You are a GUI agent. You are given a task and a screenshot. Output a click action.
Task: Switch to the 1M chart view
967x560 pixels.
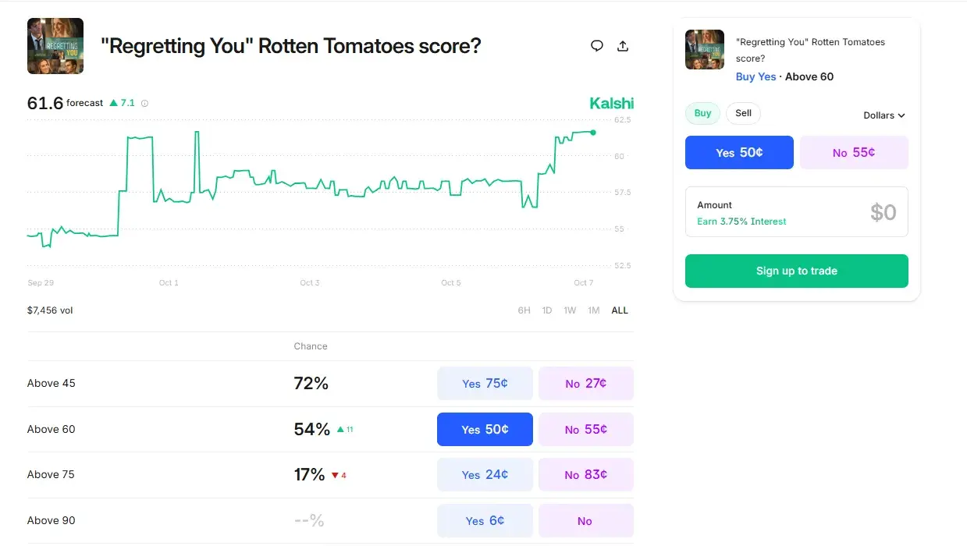coord(593,310)
